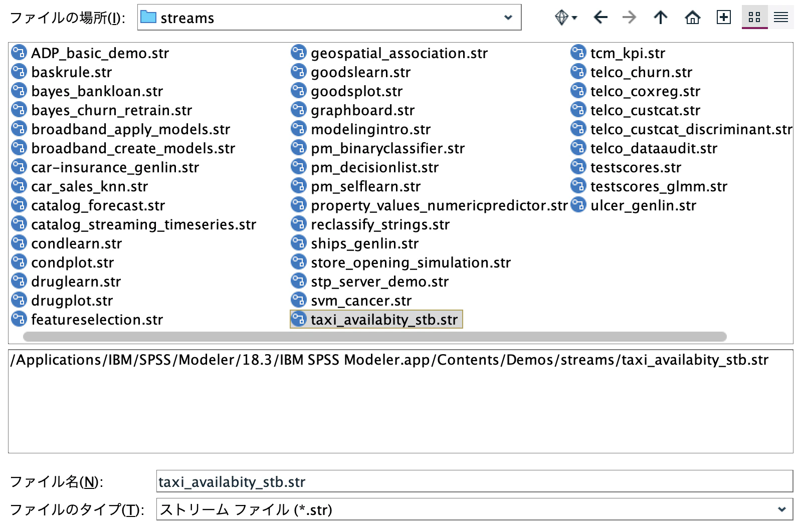Open the recent locations diamond dropdown icon
This screenshot has width=799, height=532.
point(565,18)
